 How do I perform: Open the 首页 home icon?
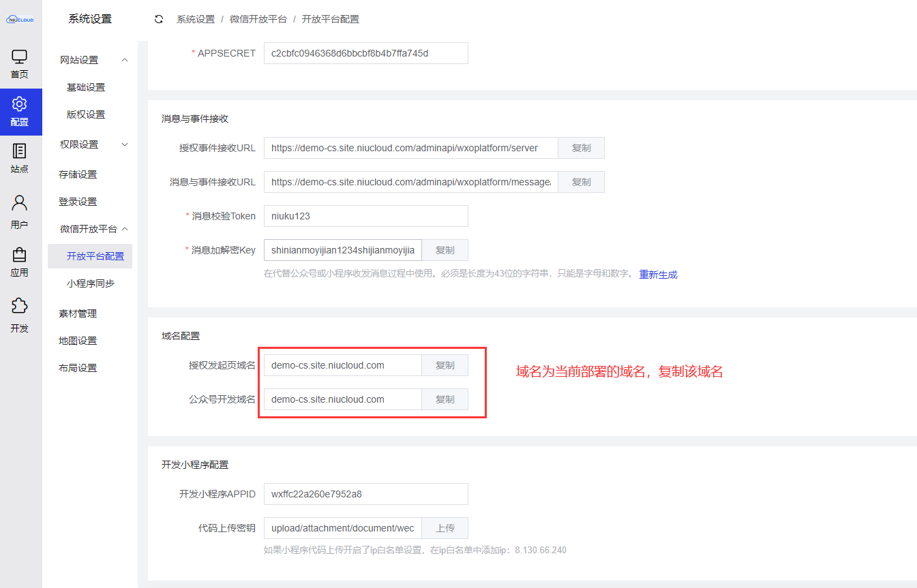coord(20,64)
